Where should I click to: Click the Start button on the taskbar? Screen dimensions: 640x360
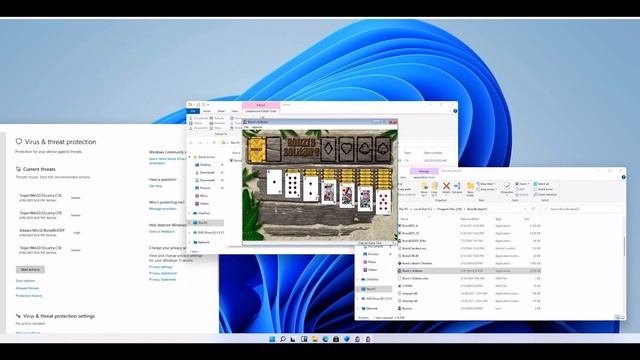point(272,339)
